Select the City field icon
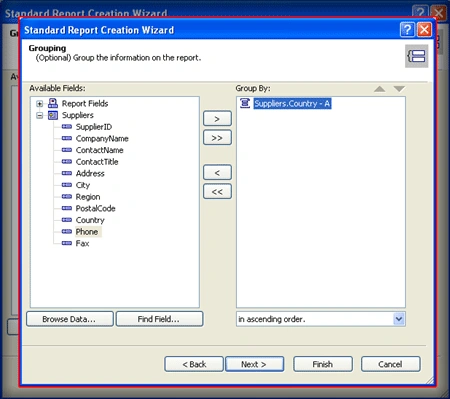Screen dimensions: 450x399 (x=67, y=185)
